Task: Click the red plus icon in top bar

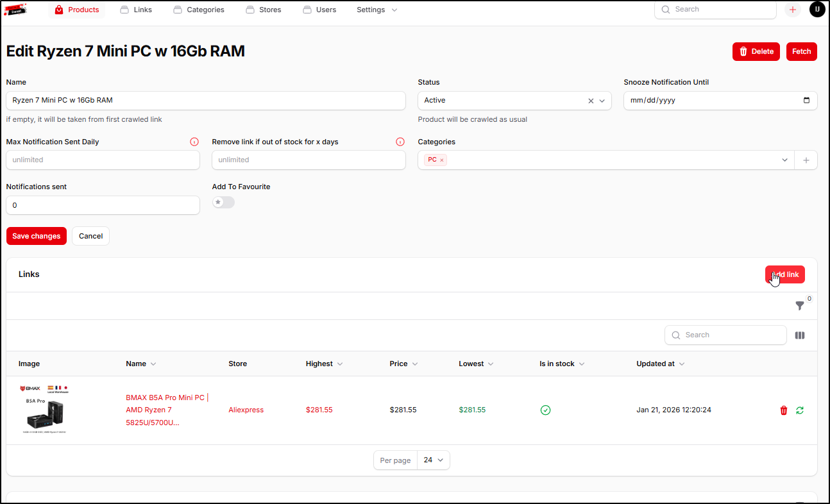Action: click(793, 10)
